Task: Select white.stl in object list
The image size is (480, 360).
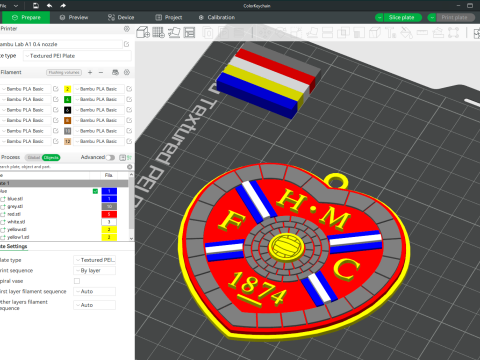Action: coord(16,222)
